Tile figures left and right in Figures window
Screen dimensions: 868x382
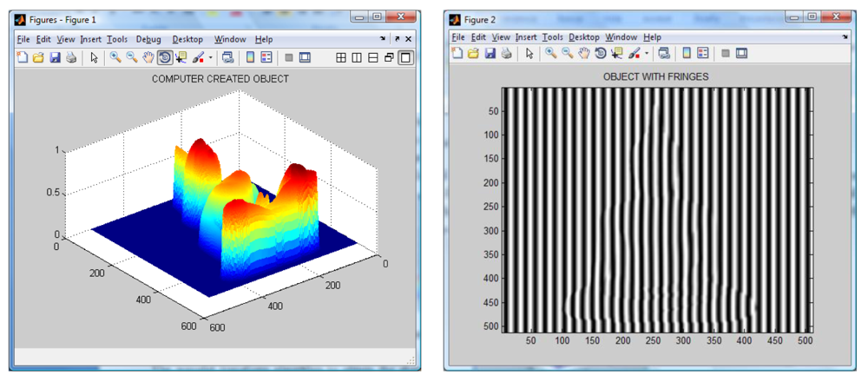(357, 58)
